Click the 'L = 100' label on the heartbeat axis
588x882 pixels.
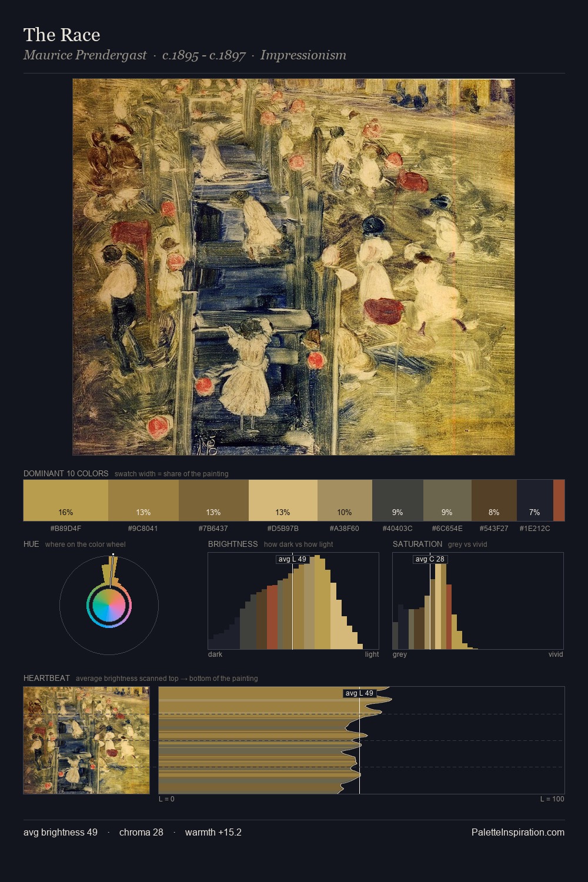click(552, 799)
